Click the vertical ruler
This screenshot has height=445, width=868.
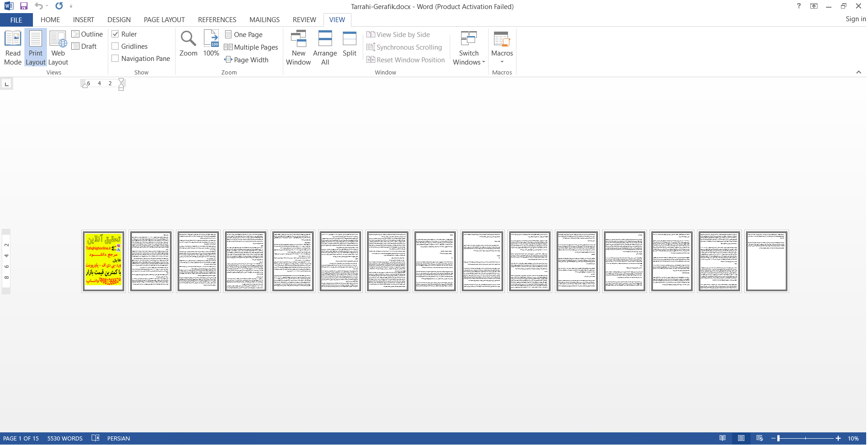(x=6, y=262)
